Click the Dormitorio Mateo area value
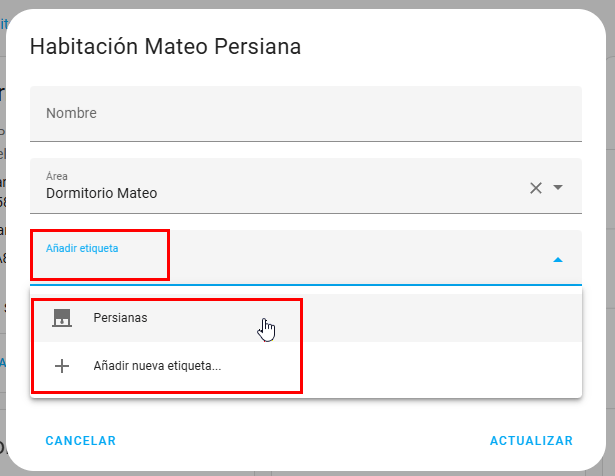Image resolution: width=615 pixels, height=476 pixels. pyautogui.click(x=102, y=194)
